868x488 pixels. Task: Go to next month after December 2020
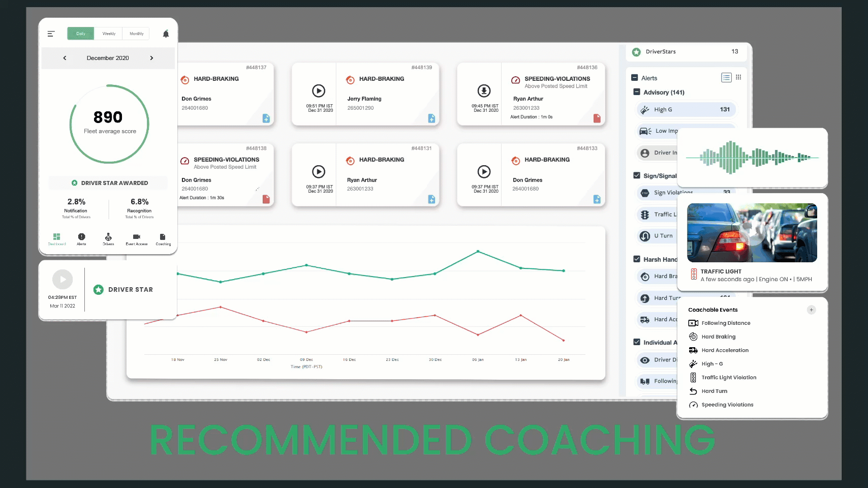click(151, 58)
